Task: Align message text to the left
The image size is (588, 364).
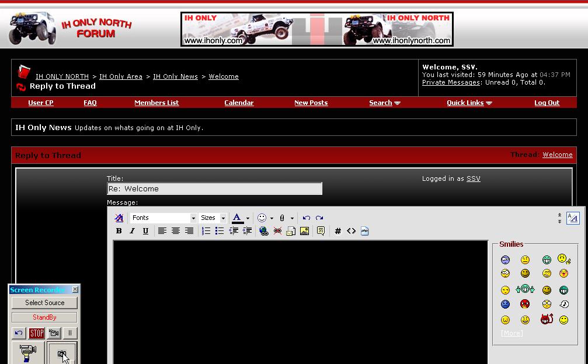Action: pos(162,231)
